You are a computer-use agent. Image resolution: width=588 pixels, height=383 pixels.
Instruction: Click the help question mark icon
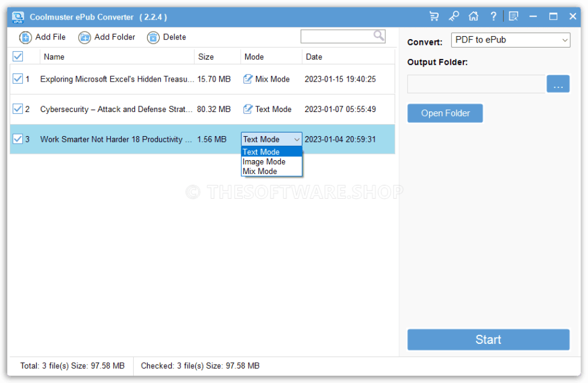click(x=493, y=17)
